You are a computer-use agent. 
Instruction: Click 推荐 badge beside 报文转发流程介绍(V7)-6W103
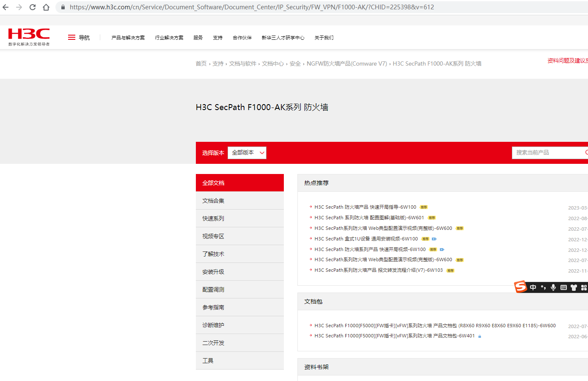coord(451,270)
